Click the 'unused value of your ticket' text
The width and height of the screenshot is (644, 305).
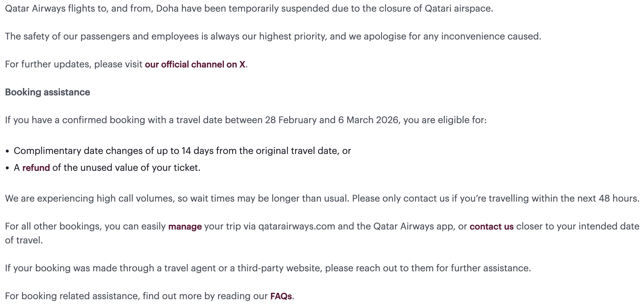(126, 168)
